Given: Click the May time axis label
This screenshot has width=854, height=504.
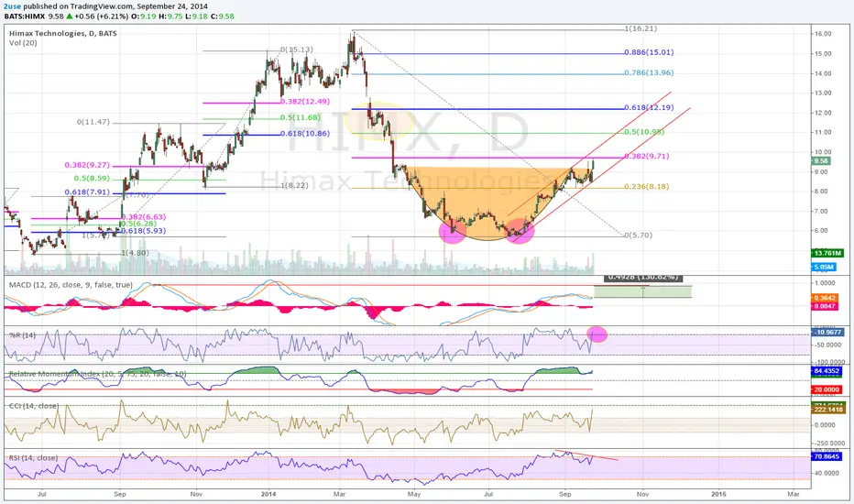Looking at the screenshot, I should click(x=414, y=494).
